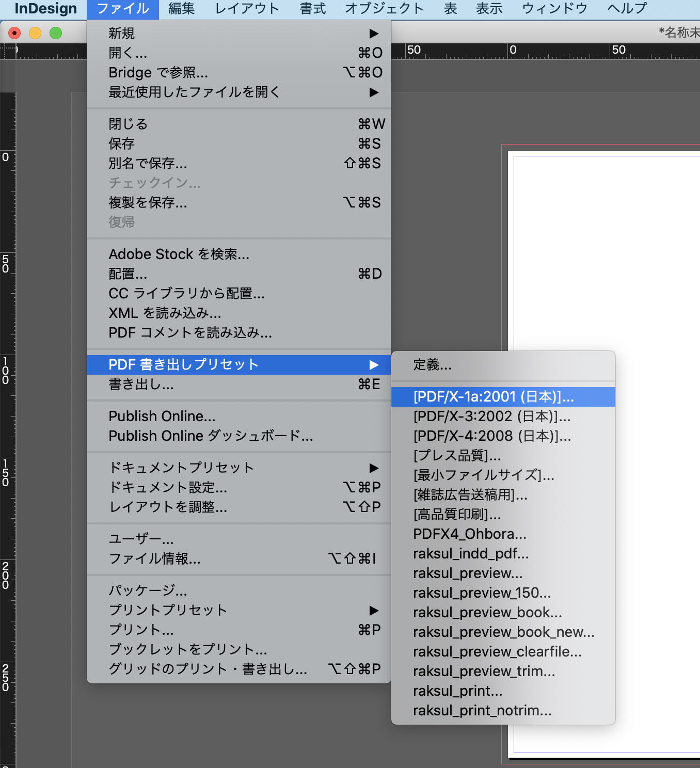Select raksul_preview_trim... preset
Image resolution: width=700 pixels, height=768 pixels.
(x=503, y=671)
